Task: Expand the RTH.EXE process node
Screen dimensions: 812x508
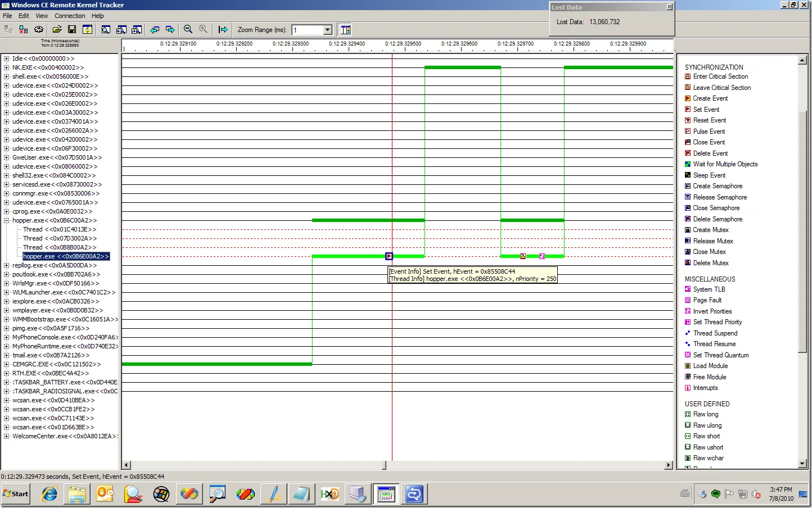Action: point(7,373)
